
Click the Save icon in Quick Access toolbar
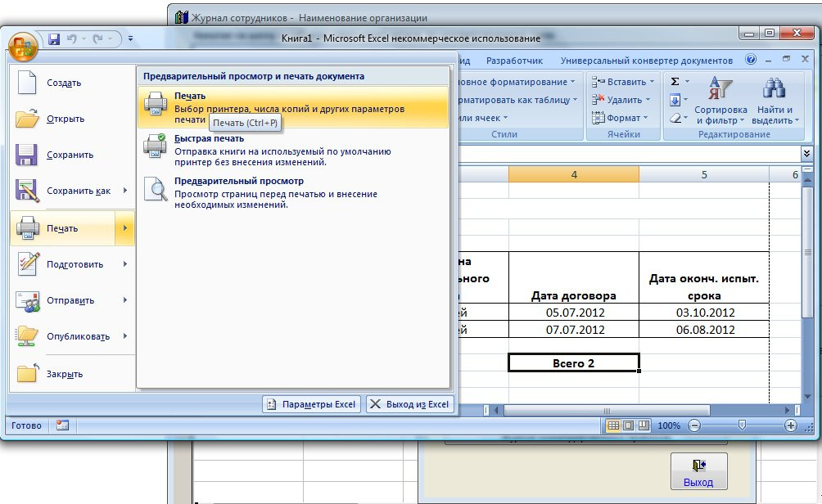[55, 39]
